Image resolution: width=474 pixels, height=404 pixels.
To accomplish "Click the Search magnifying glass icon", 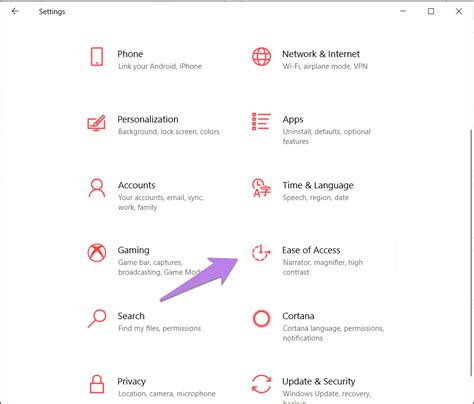I will pos(97,319).
